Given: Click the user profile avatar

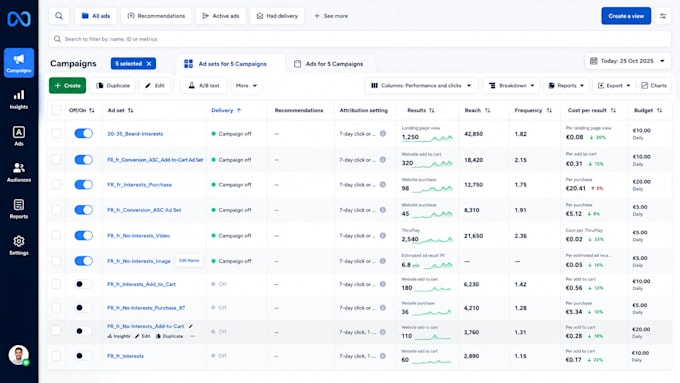Looking at the screenshot, I should coord(19,355).
